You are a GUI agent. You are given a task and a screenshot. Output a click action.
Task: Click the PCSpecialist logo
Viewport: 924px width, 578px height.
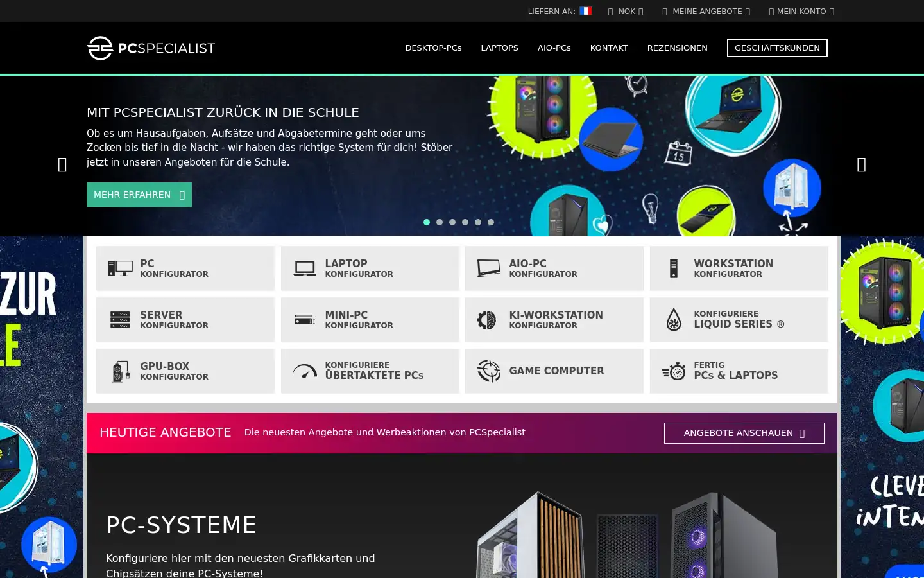pos(151,48)
